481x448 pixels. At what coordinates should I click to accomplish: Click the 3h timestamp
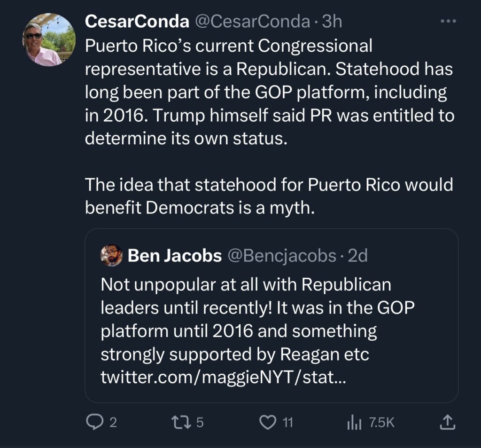tap(332, 22)
